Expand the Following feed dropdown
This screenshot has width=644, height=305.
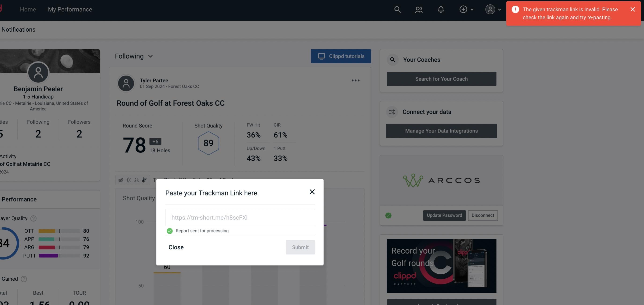click(134, 56)
